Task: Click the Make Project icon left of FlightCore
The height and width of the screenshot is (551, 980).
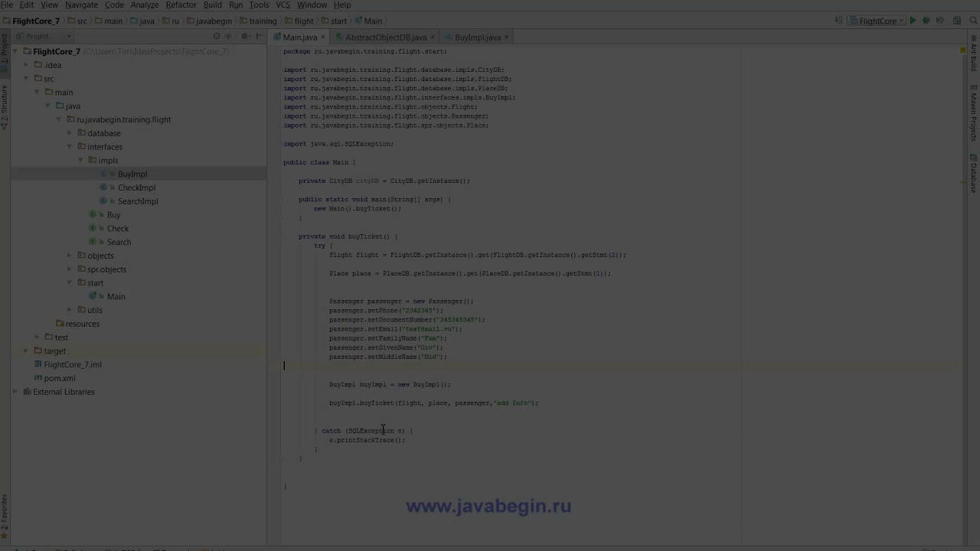Action: click(840, 21)
